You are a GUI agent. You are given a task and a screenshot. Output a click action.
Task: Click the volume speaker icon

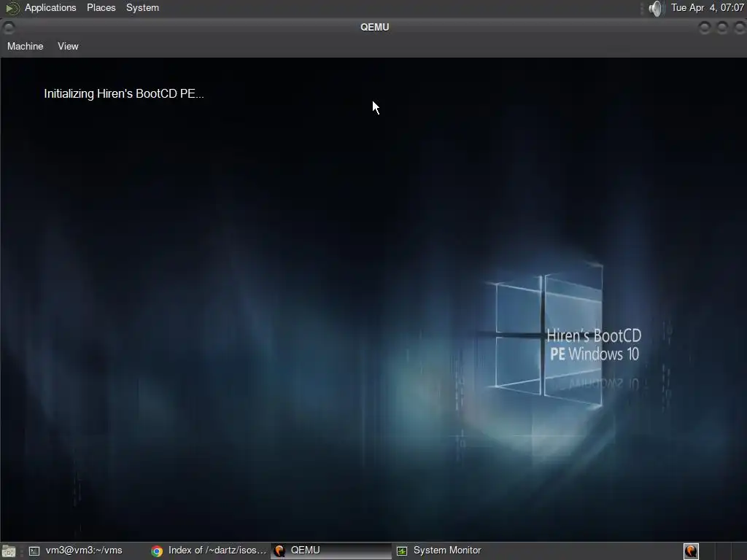pyautogui.click(x=656, y=8)
